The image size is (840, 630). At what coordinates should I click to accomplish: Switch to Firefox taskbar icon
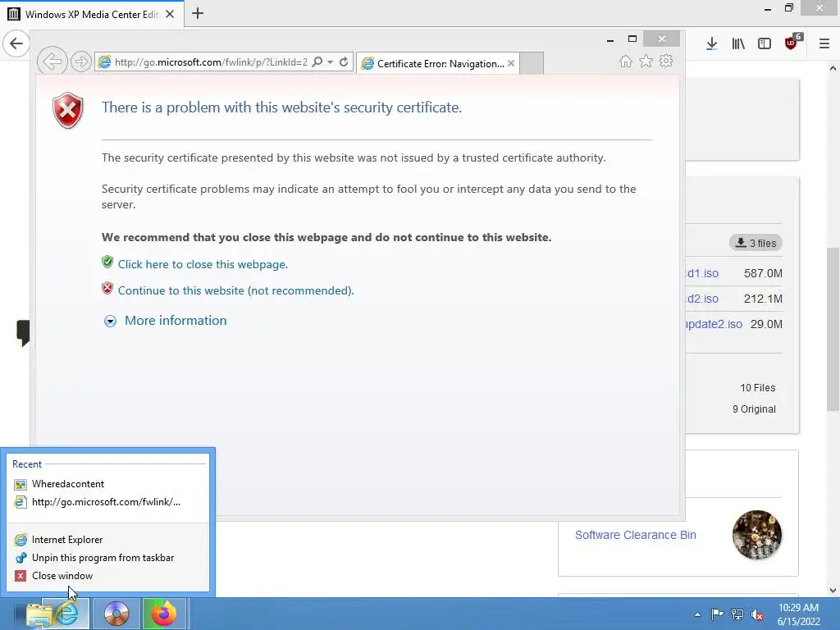tap(164, 614)
